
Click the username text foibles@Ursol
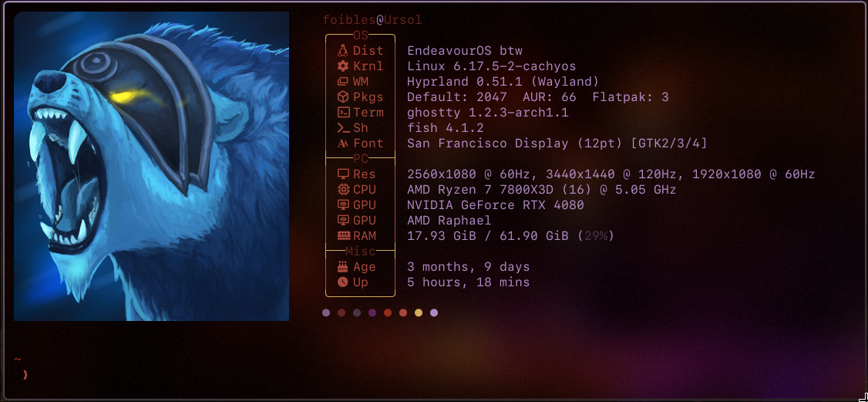click(372, 21)
